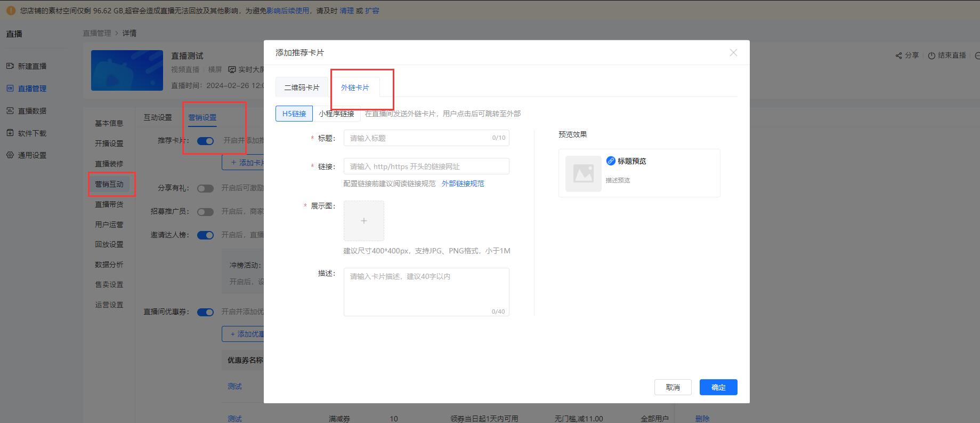
Task: Toggle the 邀请达人榜 switch
Action: (205, 235)
